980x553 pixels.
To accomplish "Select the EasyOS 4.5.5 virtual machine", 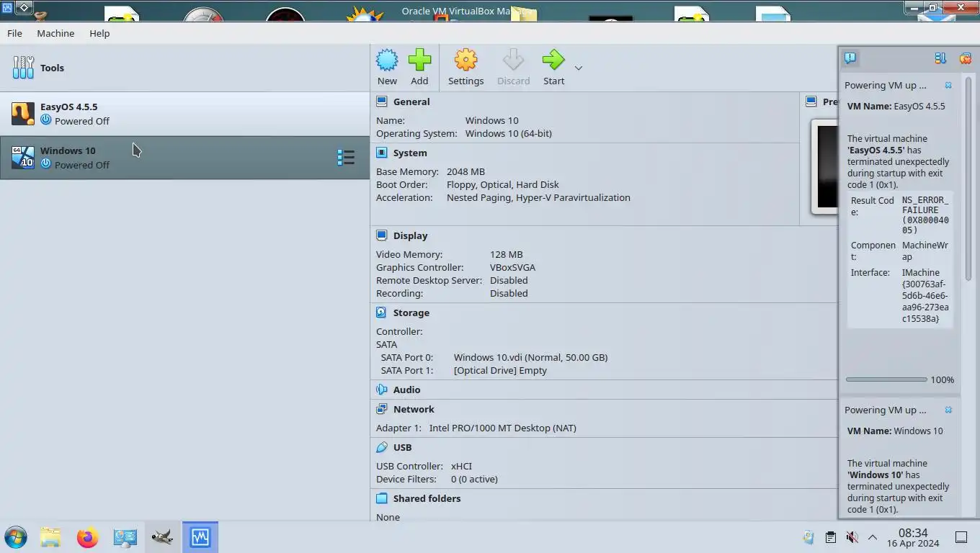I will (x=184, y=114).
